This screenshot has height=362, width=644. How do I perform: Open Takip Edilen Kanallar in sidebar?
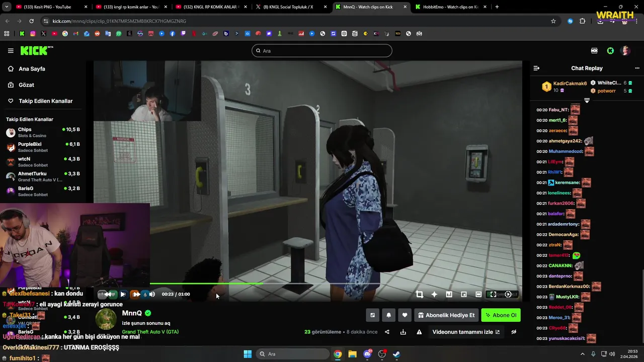coord(46,101)
